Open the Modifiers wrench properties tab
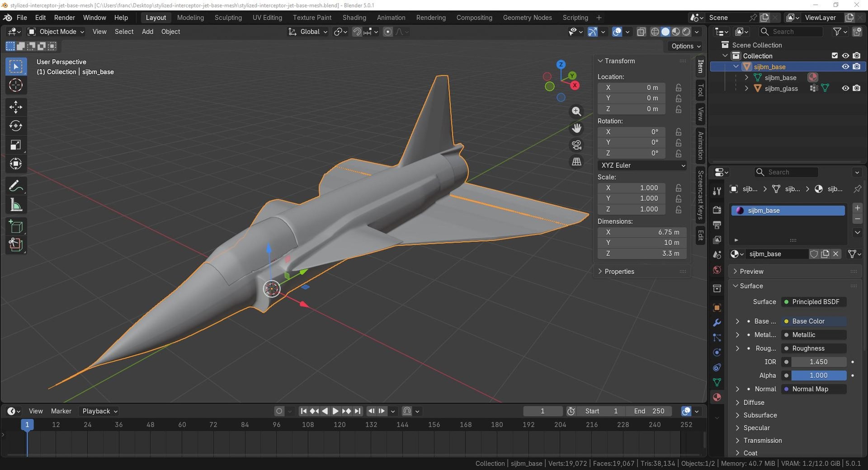Viewport: 868px width, 470px height. (x=717, y=323)
